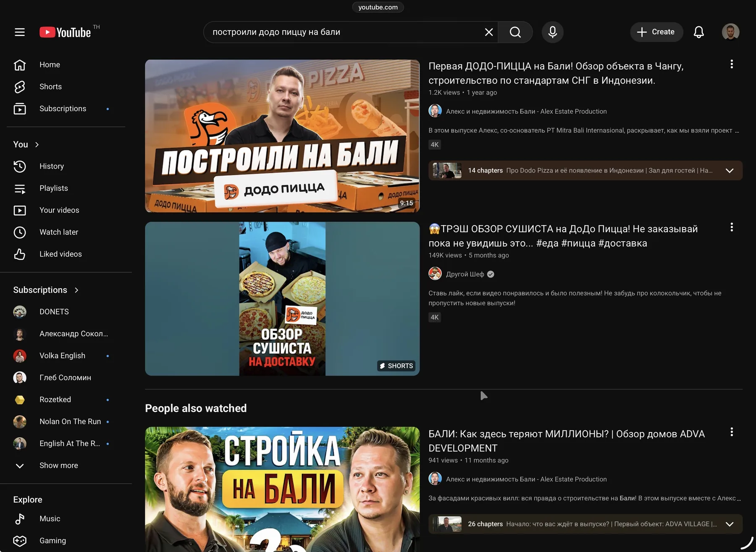Click the 14 chapters thumbnail preview
Image resolution: width=756 pixels, height=552 pixels.
447,170
